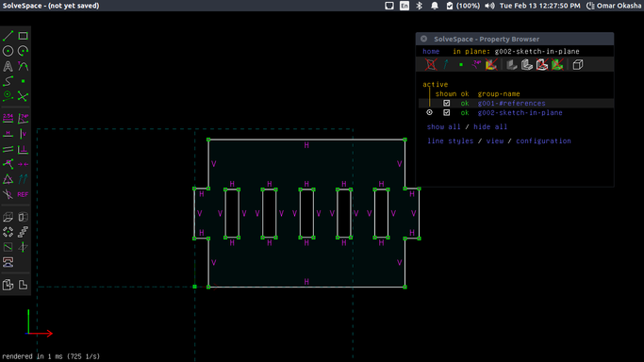Open the notifications bell icon
This screenshot has height=362, width=644.
[x=435, y=6]
